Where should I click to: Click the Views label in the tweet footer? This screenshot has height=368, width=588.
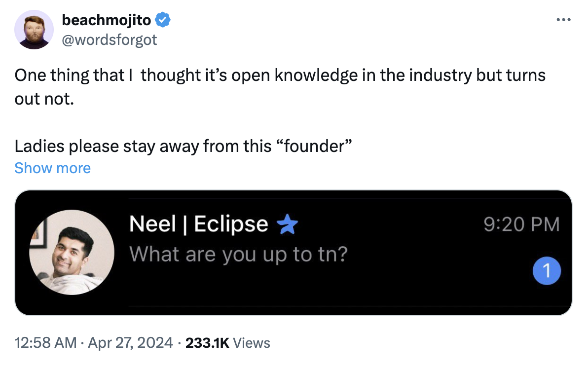pyautogui.click(x=251, y=342)
